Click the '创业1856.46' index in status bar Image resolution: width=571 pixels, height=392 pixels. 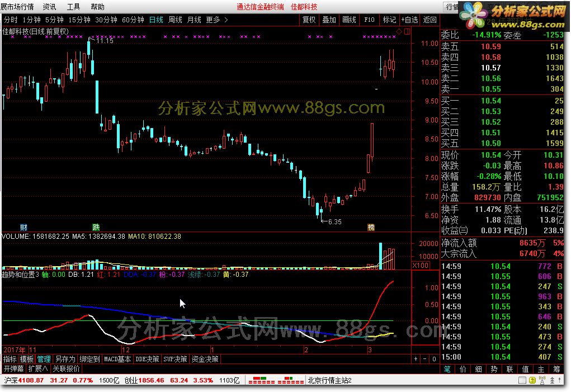coord(144,380)
